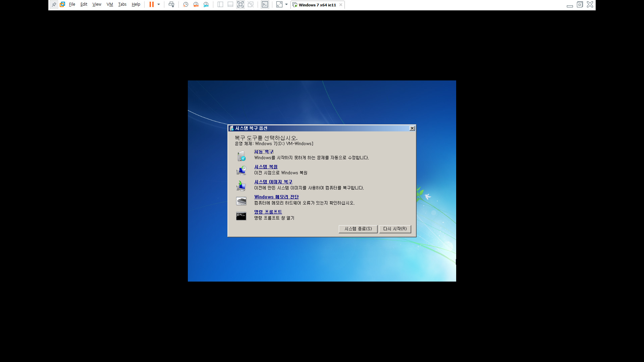644x362 pixels.
Task: Close the 시스템 복구 옵션 dialog
Action: point(412,128)
